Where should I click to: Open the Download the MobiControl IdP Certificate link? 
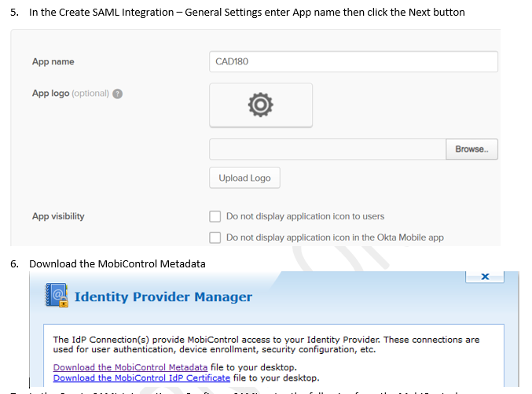pyautogui.click(x=141, y=377)
